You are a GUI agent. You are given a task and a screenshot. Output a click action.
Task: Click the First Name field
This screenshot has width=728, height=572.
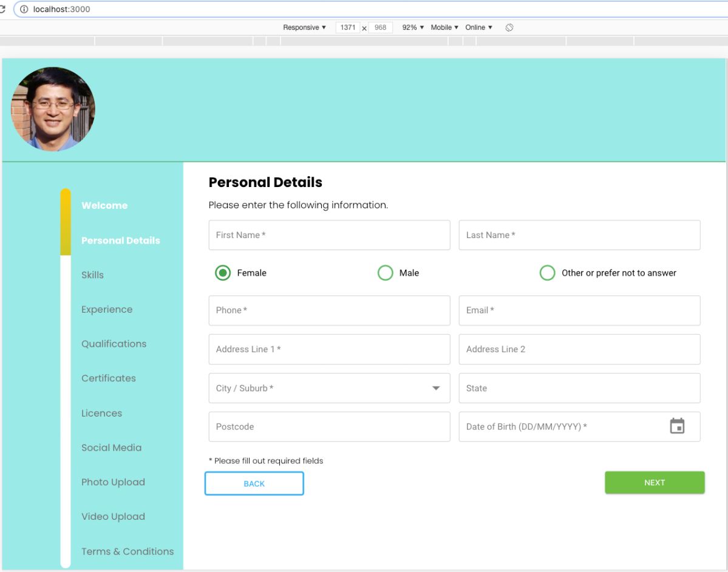pyautogui.click(x=329, y=235)
